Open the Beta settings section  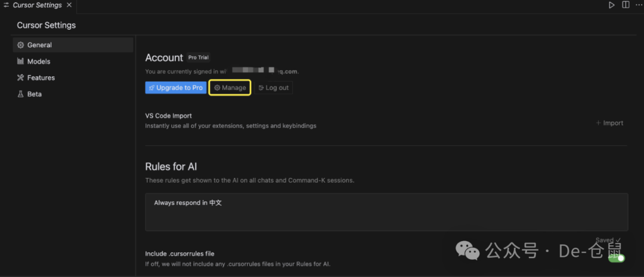tap(73, 94)
